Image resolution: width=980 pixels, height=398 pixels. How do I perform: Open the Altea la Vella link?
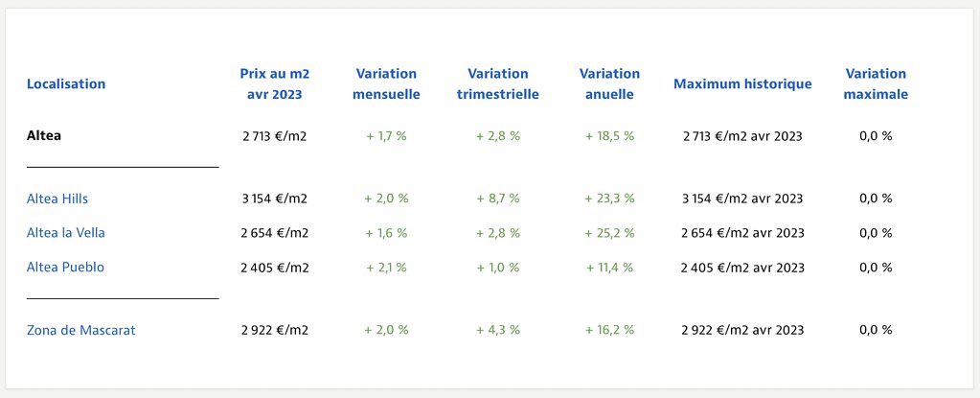coord(66,233)
